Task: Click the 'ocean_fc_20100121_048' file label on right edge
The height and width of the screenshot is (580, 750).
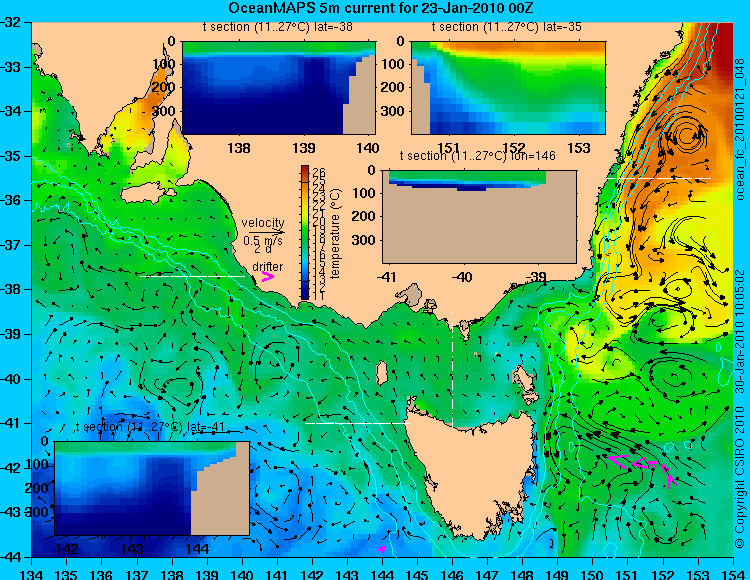Action: coord(740,130)
